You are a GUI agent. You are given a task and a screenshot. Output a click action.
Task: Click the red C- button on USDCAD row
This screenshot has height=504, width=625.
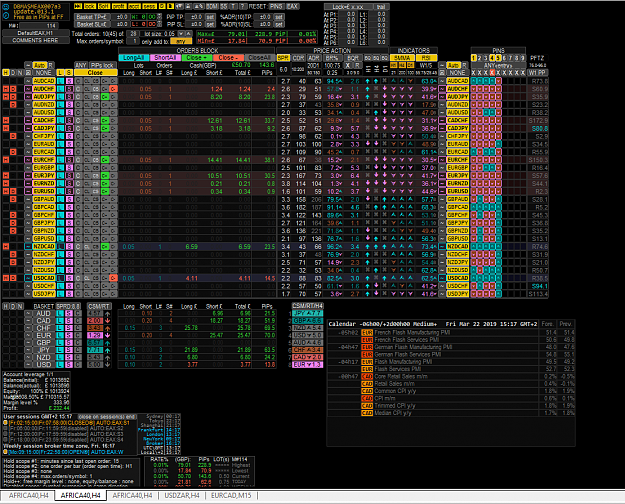coord(113,278)
